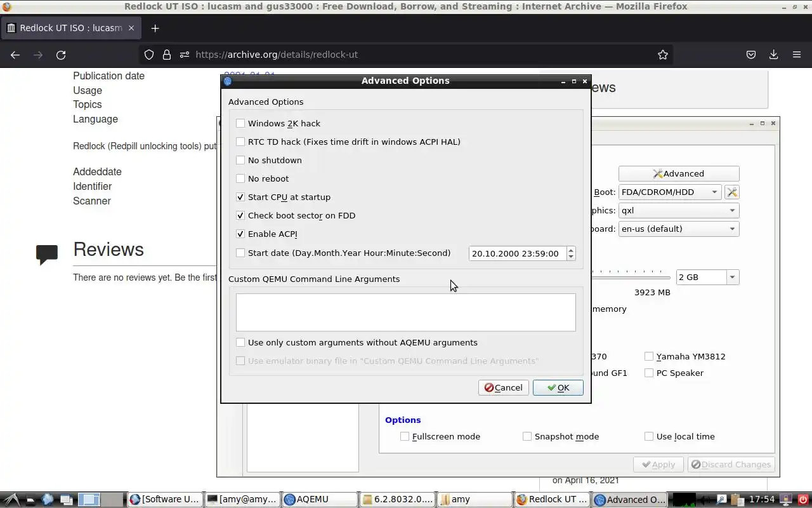Click the Advanced button in AQEMU
This screenshot has width=812, height=508.
679,173
